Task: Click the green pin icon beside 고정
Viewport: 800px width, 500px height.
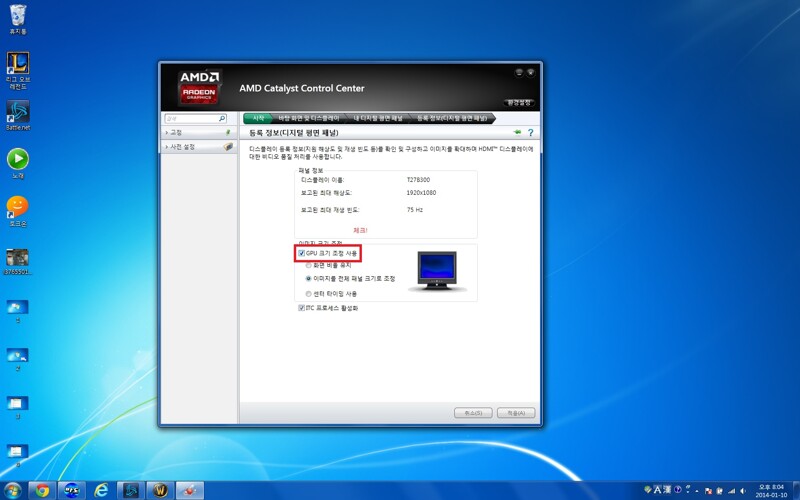Action: (x=228, y=132)
